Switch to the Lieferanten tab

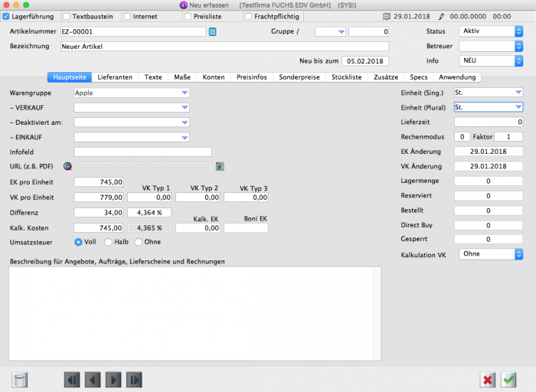pos(115,77)
